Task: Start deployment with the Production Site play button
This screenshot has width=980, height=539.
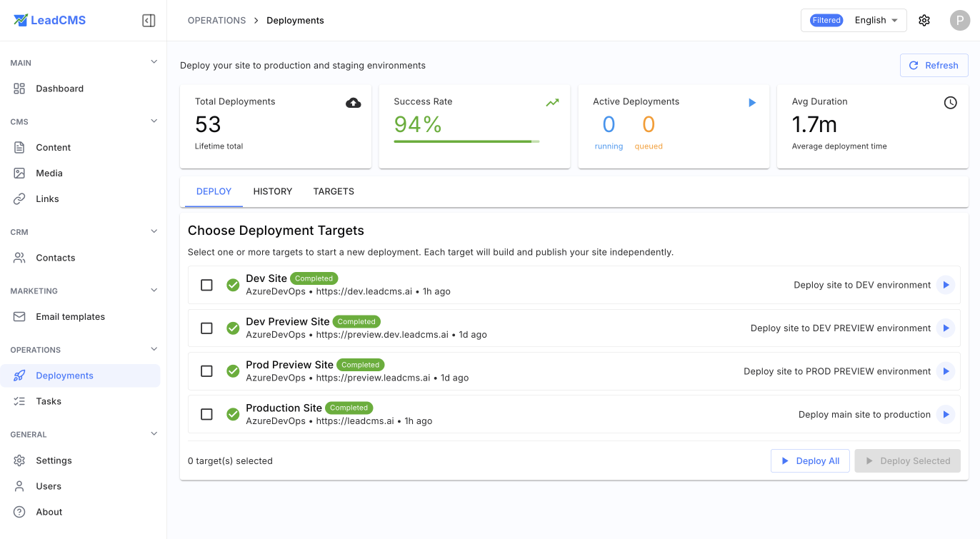Action: tap(945, 414)
